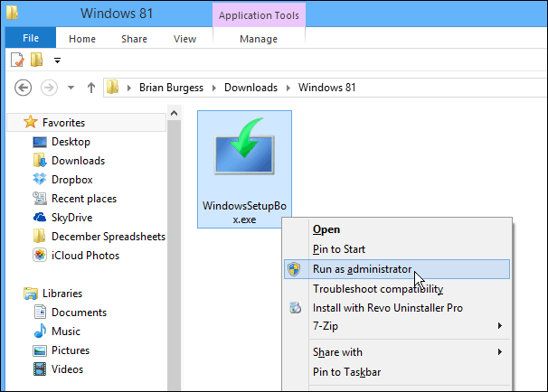Click the Forward navigation arrow
This screenshot has width=548, height=392.
(x=49, y=88)
